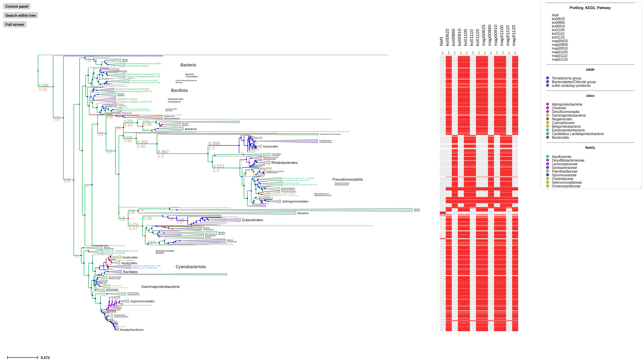Click map01120 in the legend list
Image resolution: width=644 pixels, height=362 pixels.
[x=560, y=59]
